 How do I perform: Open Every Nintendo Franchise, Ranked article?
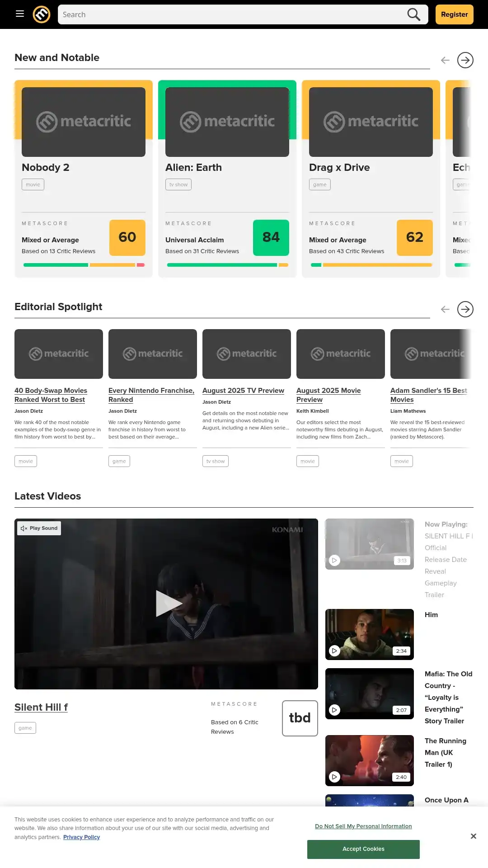point(151,395)
